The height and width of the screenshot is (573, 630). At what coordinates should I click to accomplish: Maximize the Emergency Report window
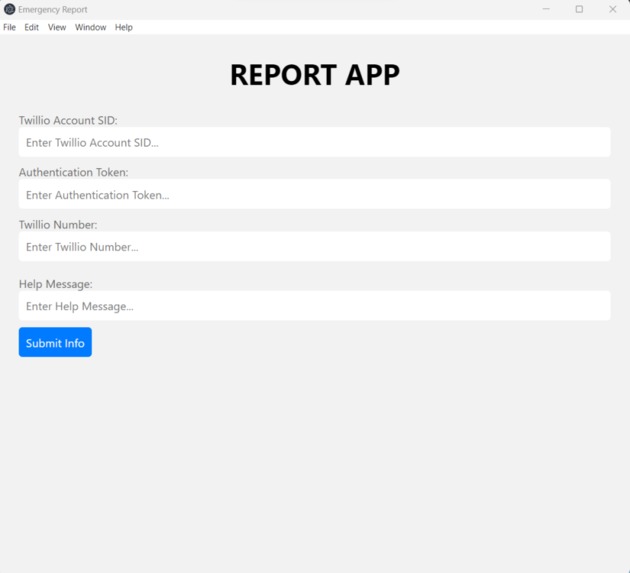(579, 9)
